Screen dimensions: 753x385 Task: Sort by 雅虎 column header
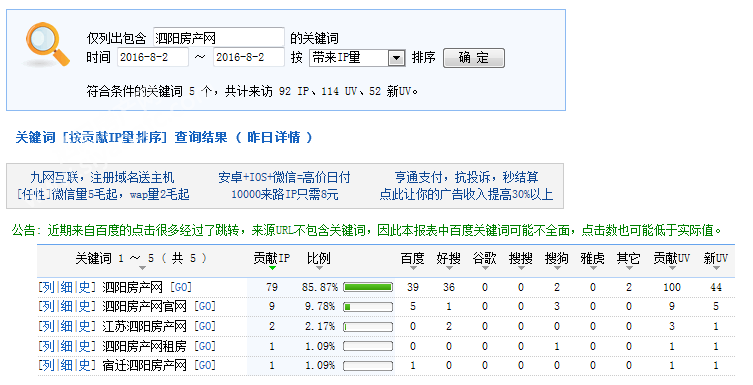click(593, 260)
